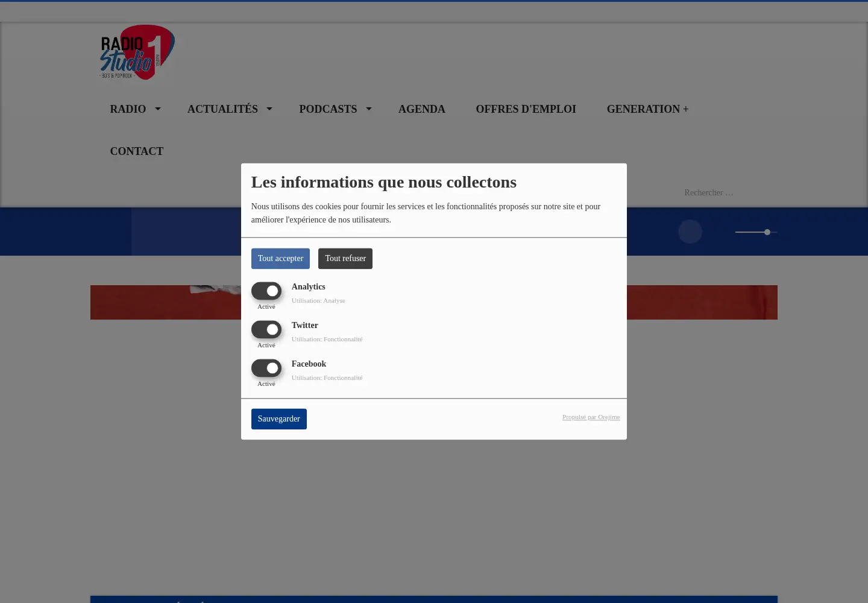This screenshot has width=868, height=603.
Task: Open the GENERATION + menu item
Action: point(647,109)
